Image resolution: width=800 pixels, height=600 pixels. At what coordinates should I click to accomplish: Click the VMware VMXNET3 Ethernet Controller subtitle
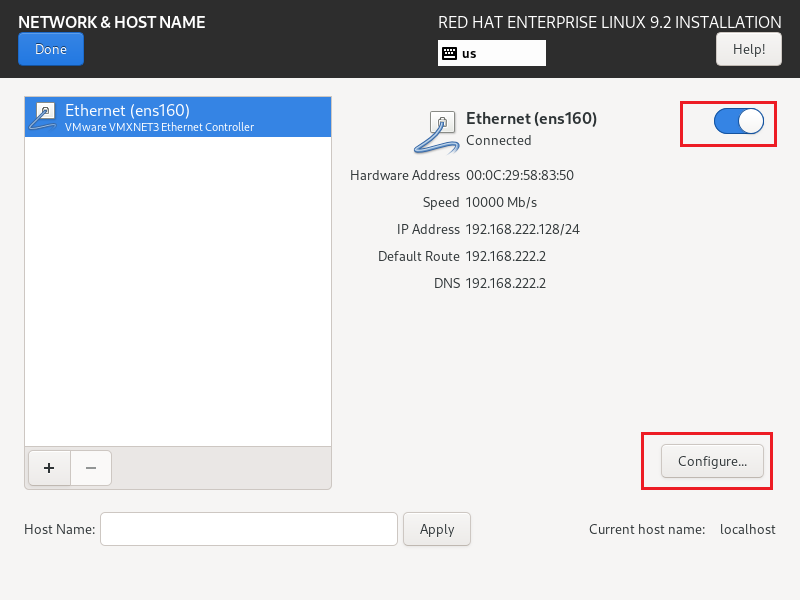click(159, 127)
